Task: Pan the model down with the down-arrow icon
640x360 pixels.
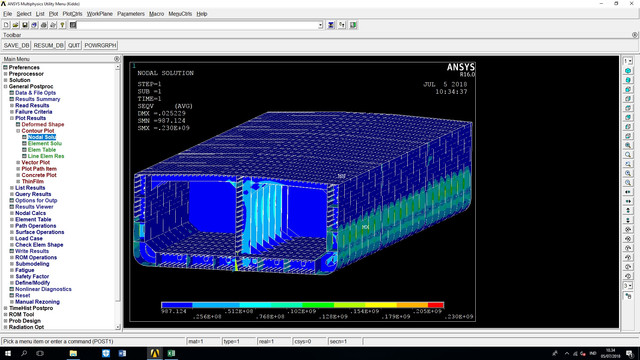Action: (628, 220)
